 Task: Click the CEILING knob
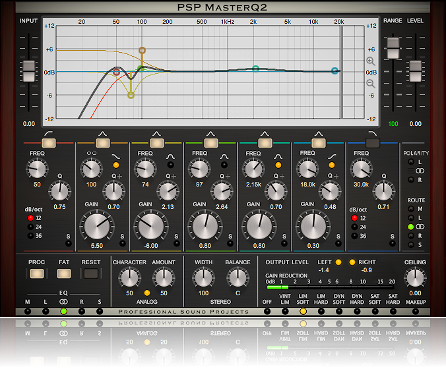(415, 278)
